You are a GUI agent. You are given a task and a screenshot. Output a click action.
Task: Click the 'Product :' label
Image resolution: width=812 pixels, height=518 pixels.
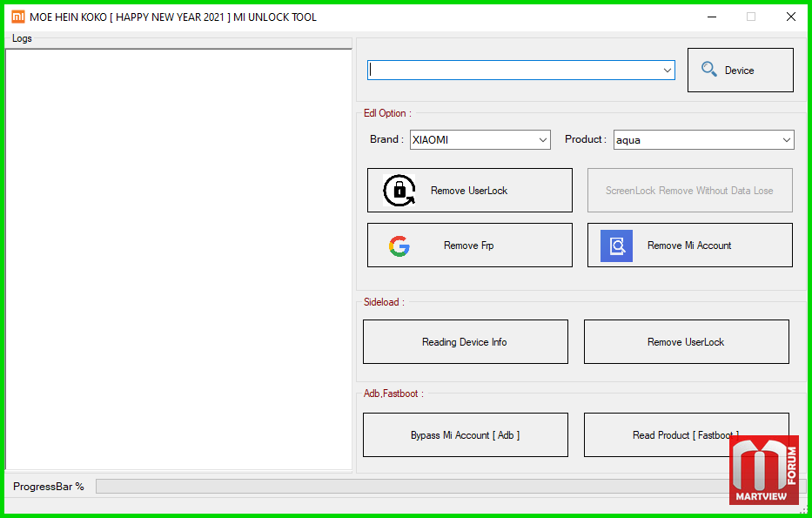pyautogui.click(x=586, y=139)
